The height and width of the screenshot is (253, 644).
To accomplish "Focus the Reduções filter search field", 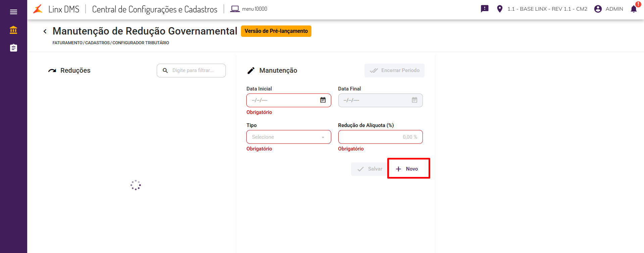I will (x=195, y=70).
